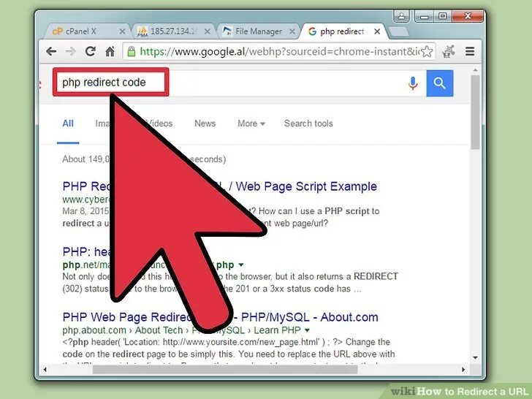This screenshot has width=532, height=399.
Task: Click the scroll down arrow of vertical scrollbar
Action: 475,357
